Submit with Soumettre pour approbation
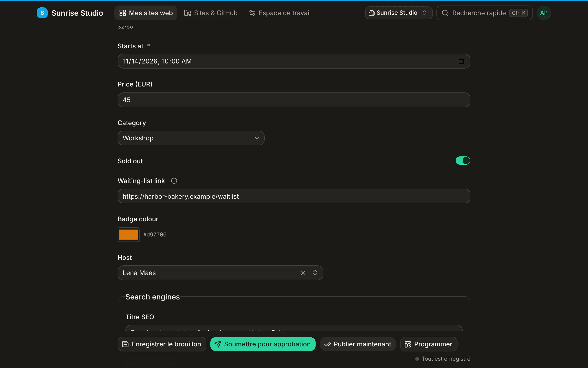588x368 pixels. click(x=263, y=344)
